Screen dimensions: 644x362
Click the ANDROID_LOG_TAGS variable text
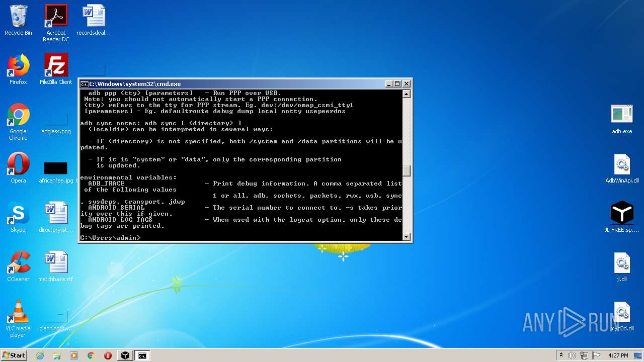pos(120,220)
